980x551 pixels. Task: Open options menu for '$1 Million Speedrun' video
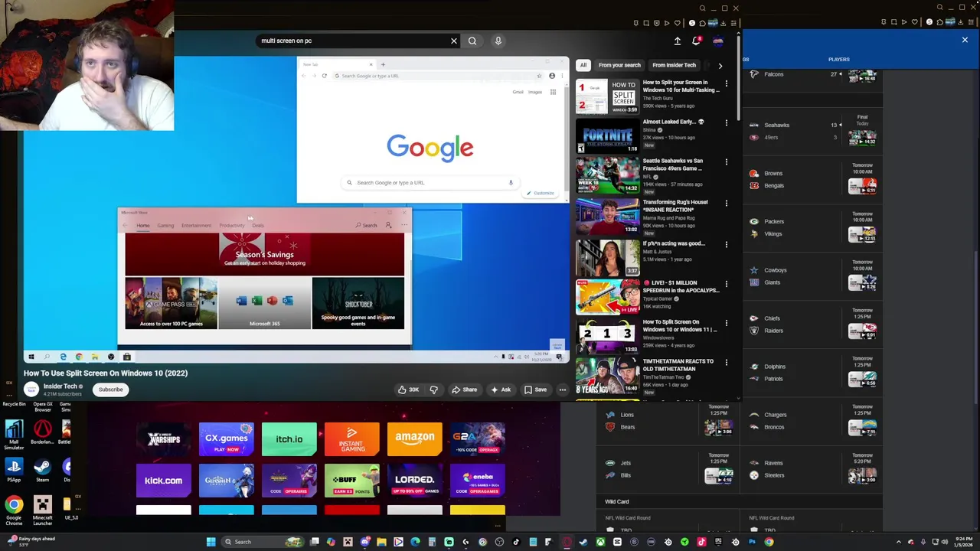(x=727, y=284)
